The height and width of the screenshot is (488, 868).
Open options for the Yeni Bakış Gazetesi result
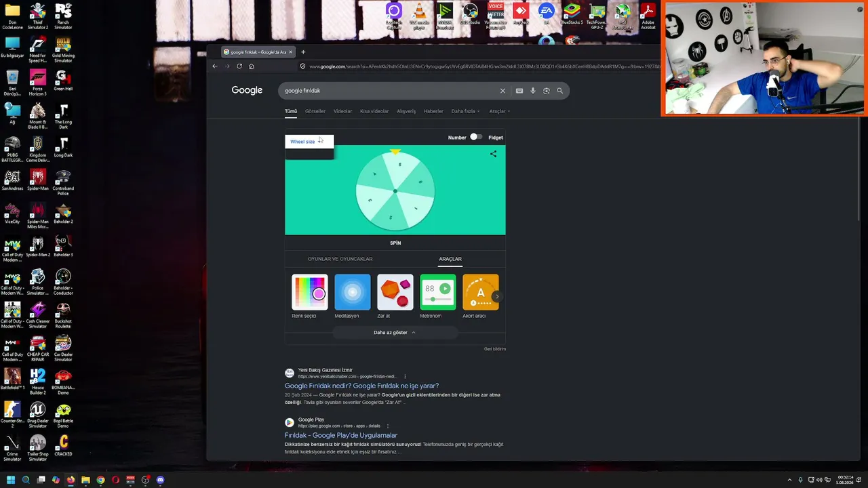pos(405,376)
